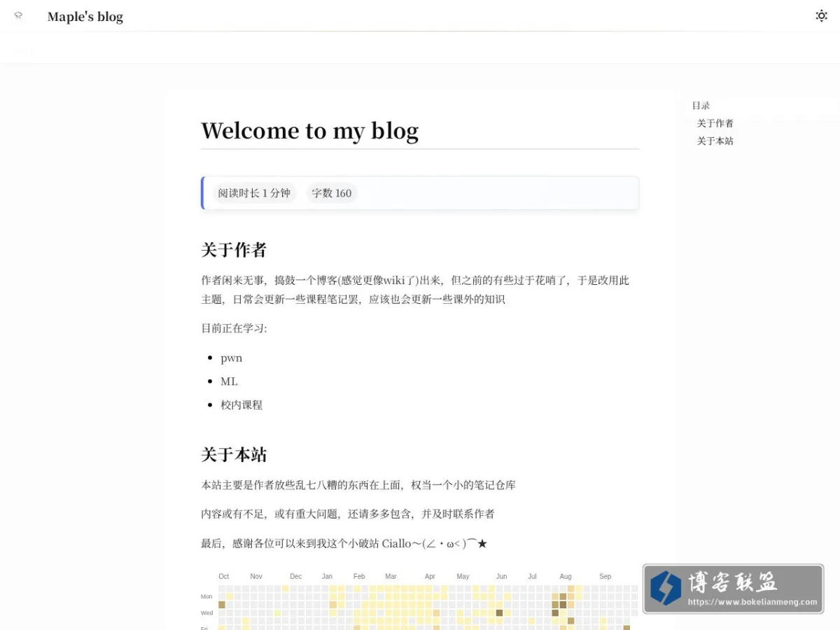Click the Ciallo greeting line
This screenshot has width=840, height=630.
(344, 543)
